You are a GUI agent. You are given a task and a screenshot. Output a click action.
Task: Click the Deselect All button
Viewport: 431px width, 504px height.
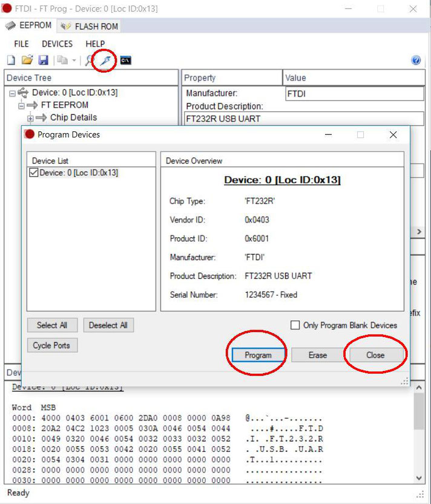pyautogui.click(x=108, y=326)
